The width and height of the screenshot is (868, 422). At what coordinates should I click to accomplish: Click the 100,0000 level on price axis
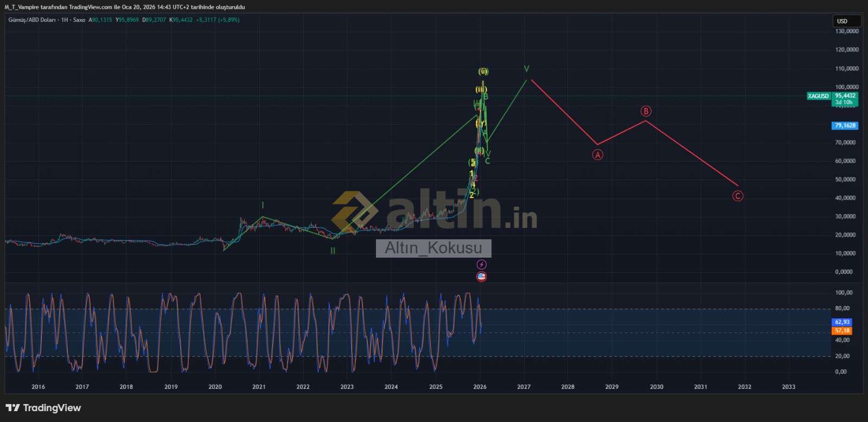click(x=846, y=87)
